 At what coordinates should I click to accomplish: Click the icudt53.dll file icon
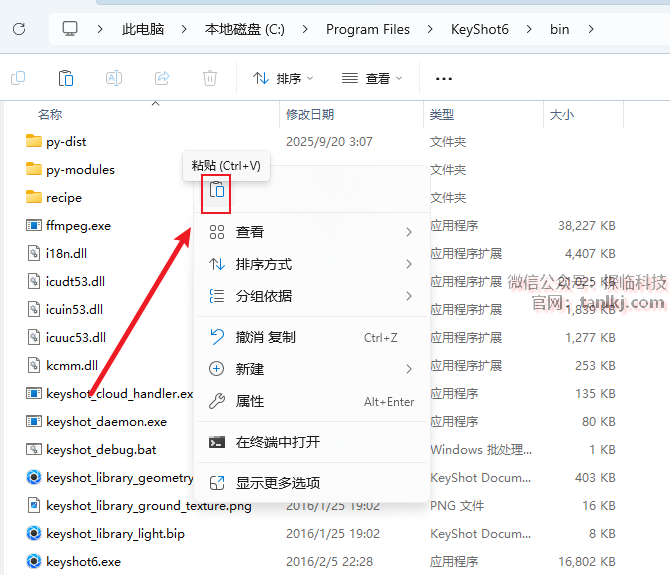point(34,281)
